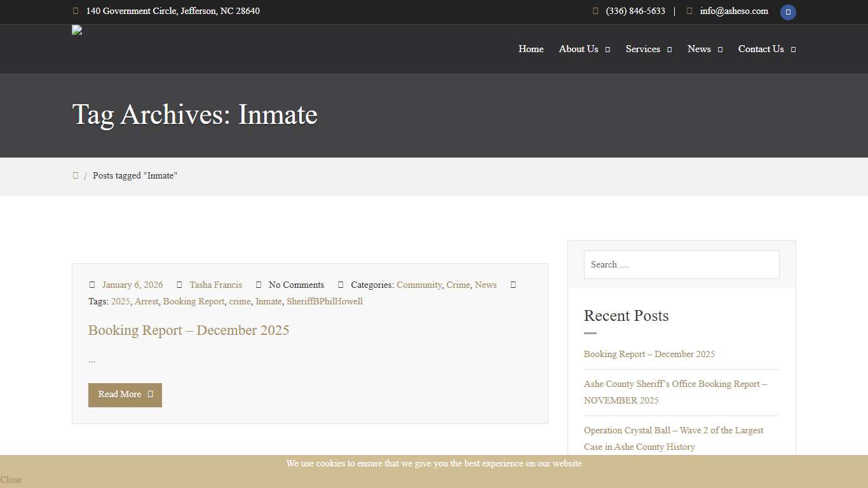Close the cookie notice banner
This screenshot has height=488, width=868.
pos(10,480)
